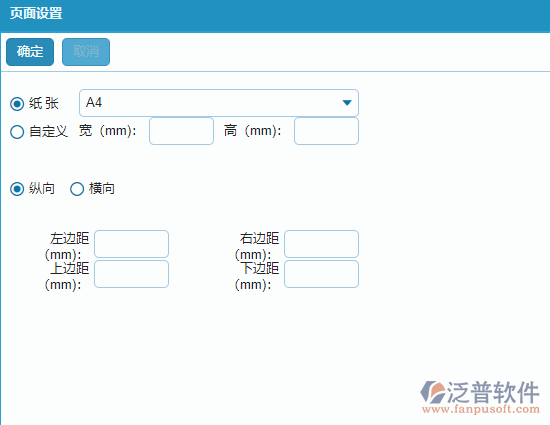Select the 自定义 custom size radio button
The height and width of the screenshot is (425, 550).
[17, 132]
